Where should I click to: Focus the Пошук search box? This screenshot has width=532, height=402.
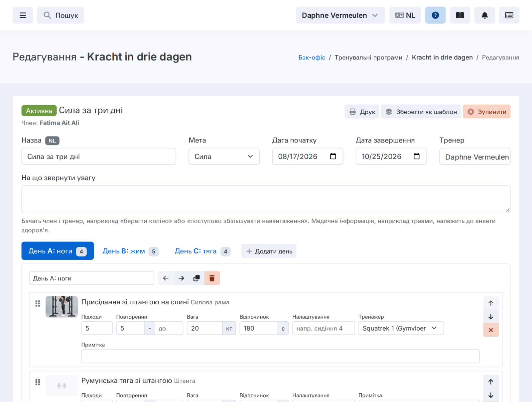pyautogui.click(x=61, y=15)
